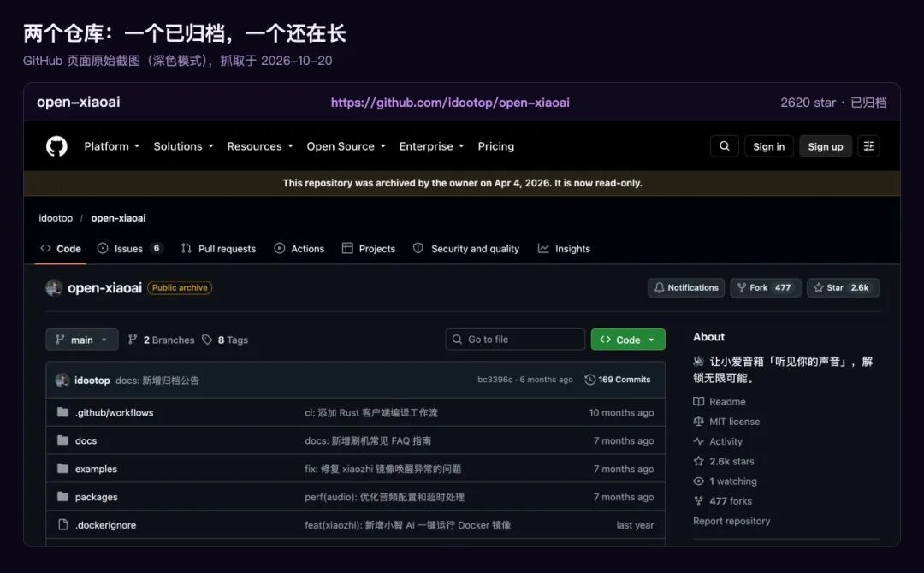Viewport: 924px width, 573px height.
Task: Click the Notifications bell button
Action: pos(686,287)
